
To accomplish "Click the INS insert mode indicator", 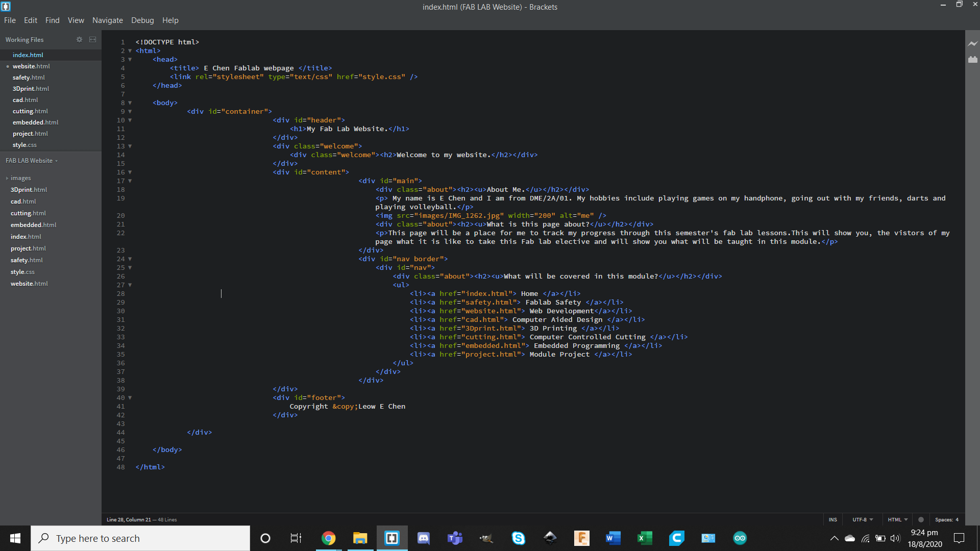I will pos(834,519).
